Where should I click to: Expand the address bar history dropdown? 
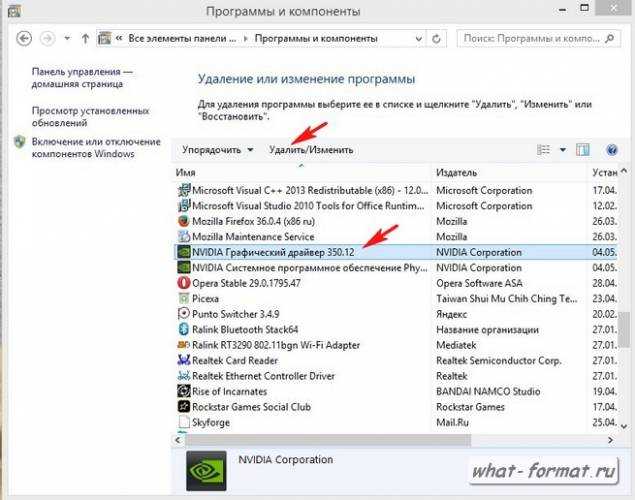point(419,39)
